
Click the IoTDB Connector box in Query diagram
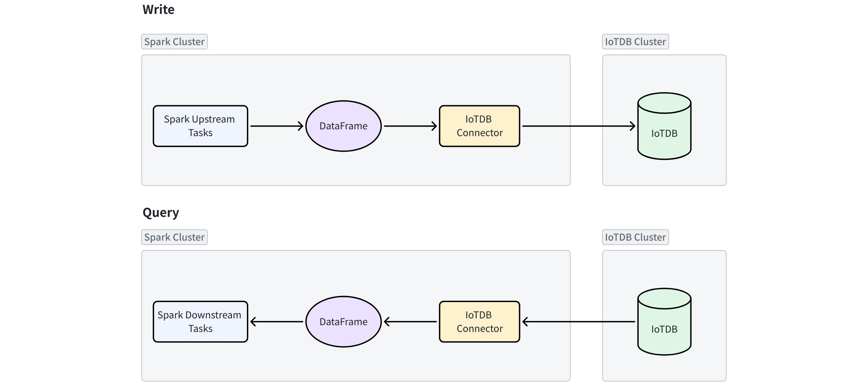click(x=479, y=322)
